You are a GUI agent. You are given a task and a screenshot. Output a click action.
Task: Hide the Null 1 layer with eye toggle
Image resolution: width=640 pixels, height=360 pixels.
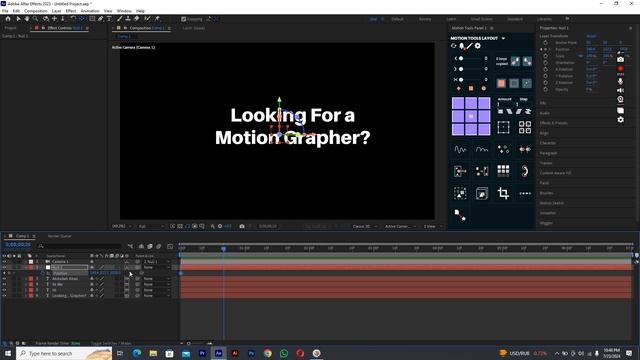pyautogui.click(x=4, y=267)
